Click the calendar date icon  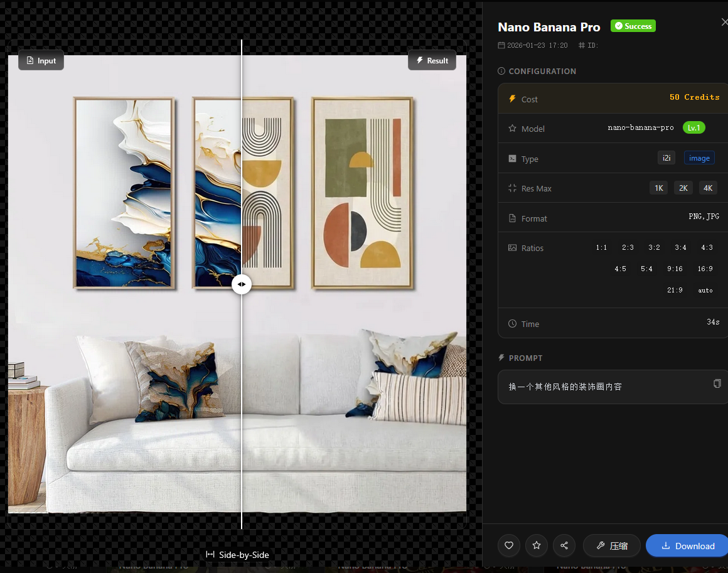[x=501, y=45]
